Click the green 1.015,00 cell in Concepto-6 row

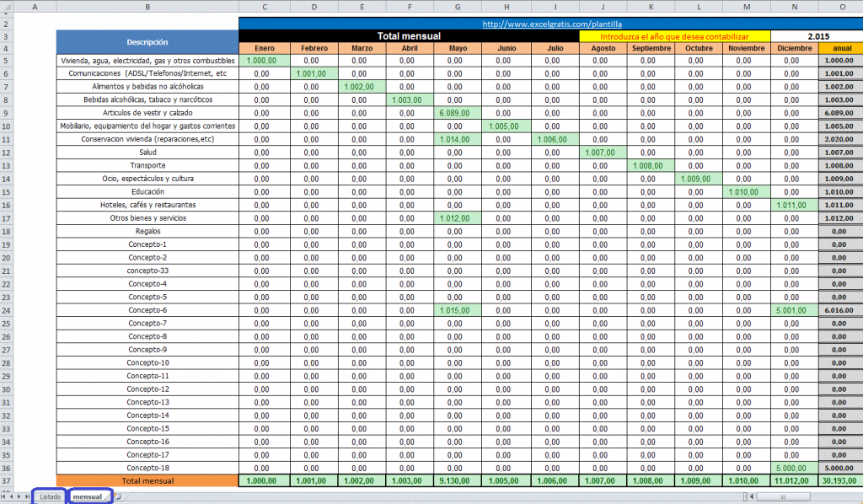point(458,310)
